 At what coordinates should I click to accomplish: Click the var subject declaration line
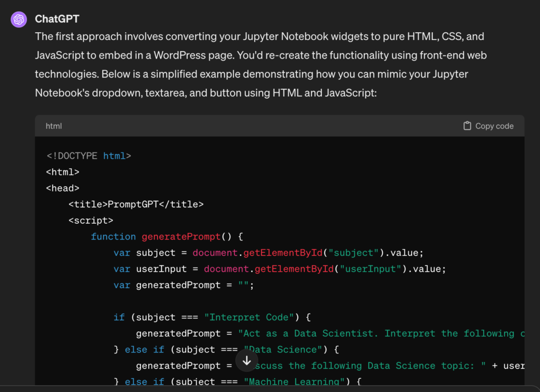pos(268,253)
